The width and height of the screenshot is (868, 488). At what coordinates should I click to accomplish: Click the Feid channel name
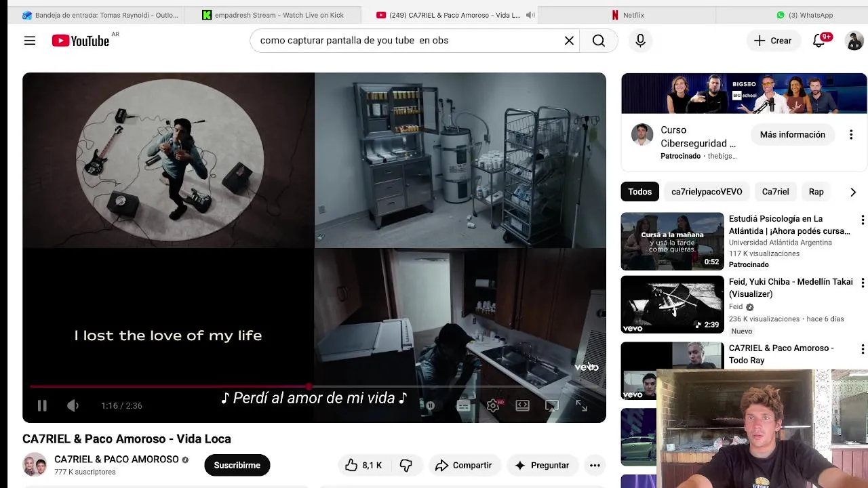coord(736,307)
